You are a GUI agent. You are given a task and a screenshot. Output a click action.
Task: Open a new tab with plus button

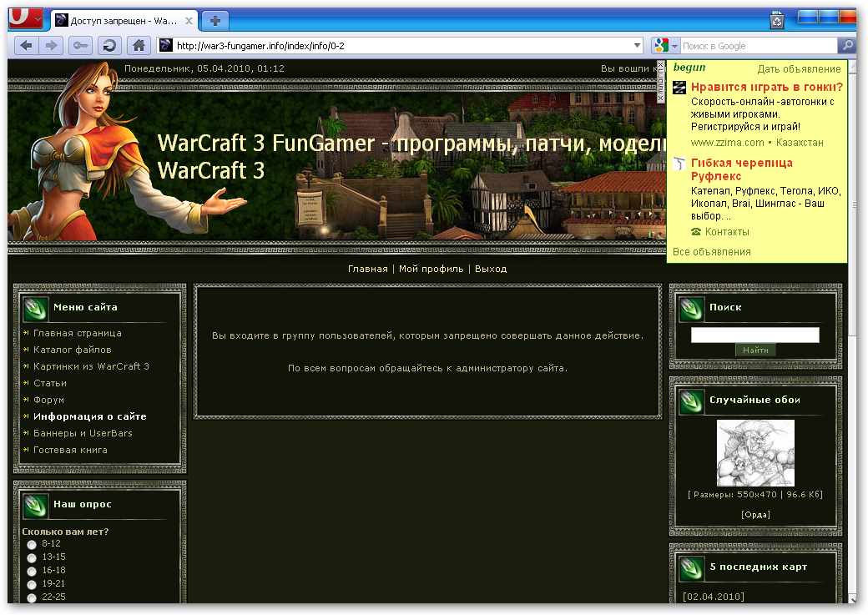tap(215, 20)
